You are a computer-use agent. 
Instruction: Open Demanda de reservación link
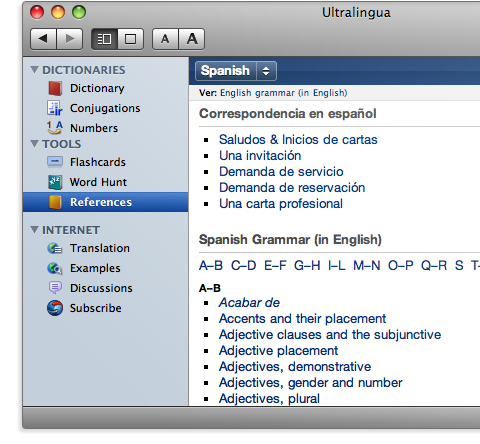coord(292,187)
